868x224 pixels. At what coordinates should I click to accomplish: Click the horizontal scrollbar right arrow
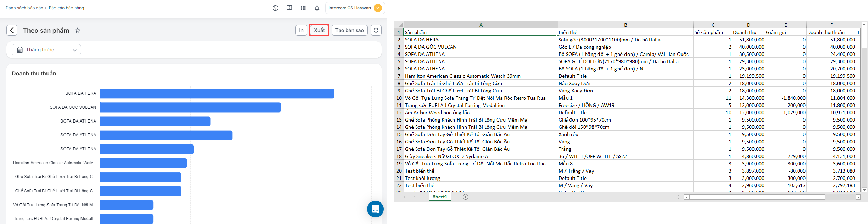coord(858,197)
